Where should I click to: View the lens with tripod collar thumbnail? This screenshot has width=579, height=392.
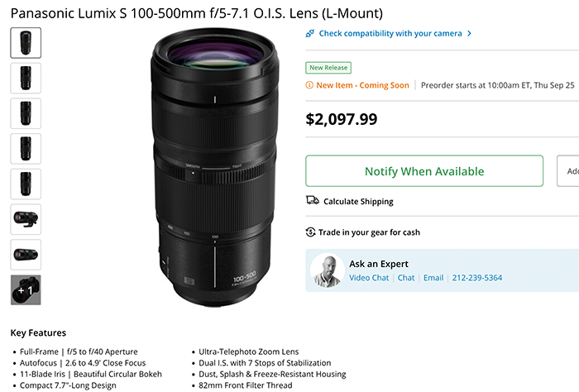26,219
